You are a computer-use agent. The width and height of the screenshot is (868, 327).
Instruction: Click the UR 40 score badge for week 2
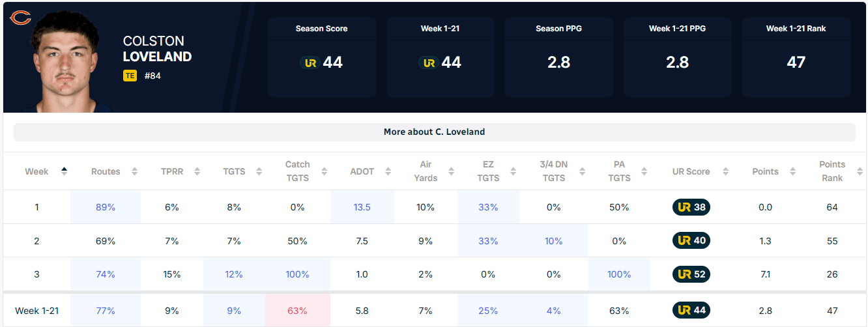pos(691,240)
